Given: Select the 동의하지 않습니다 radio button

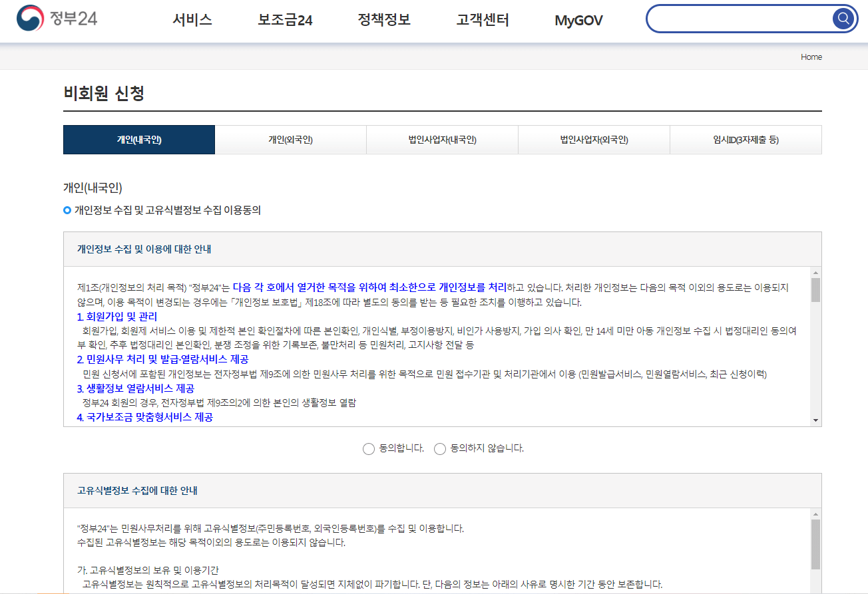Looking at the screenshot, I should (440, 449).
